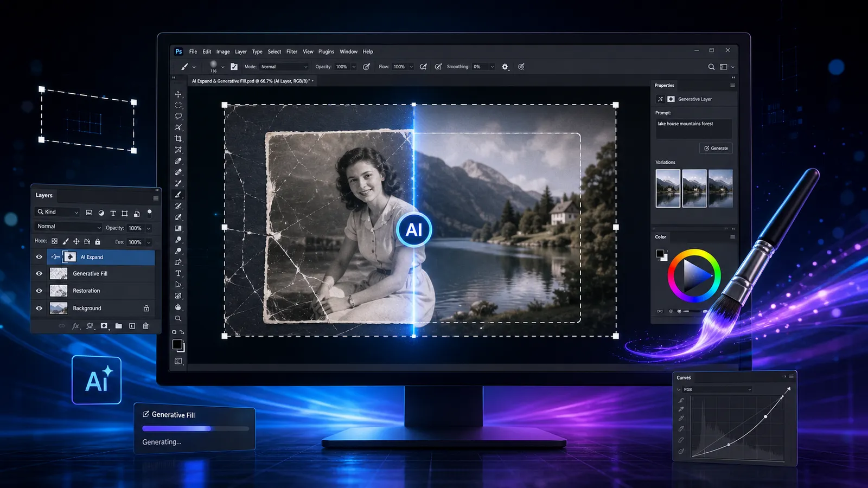Hide the Background layer

pos(39,308)
